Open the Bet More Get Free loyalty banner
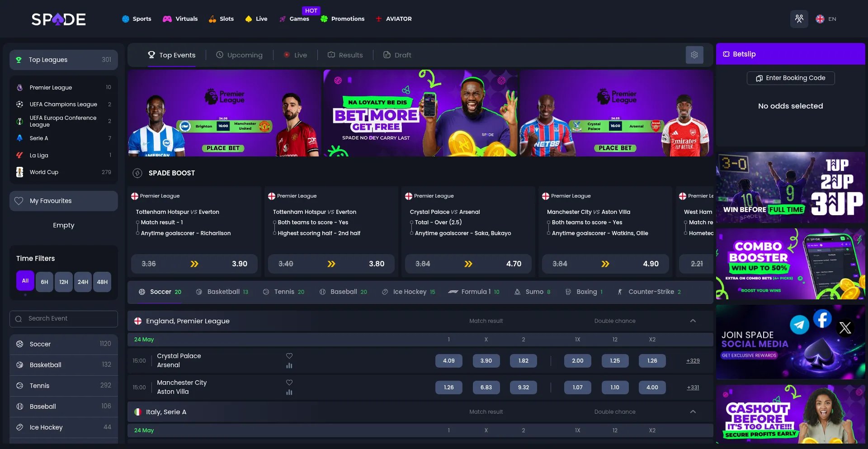 [x=420, y=113]
